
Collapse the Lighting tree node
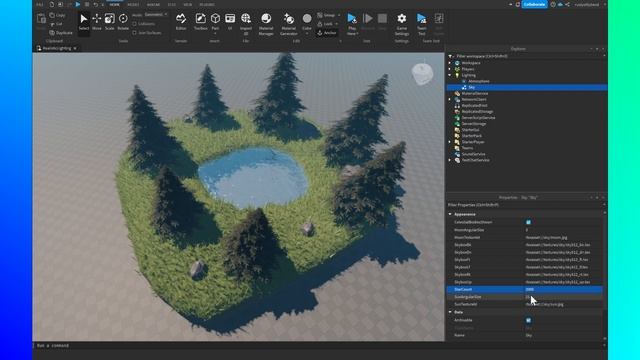pos(450,75)
